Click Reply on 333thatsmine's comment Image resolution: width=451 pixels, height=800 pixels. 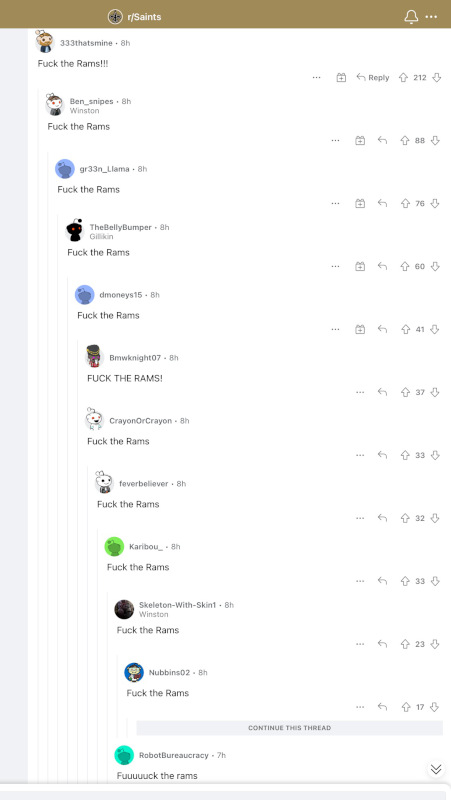click(x=373, y=78)
